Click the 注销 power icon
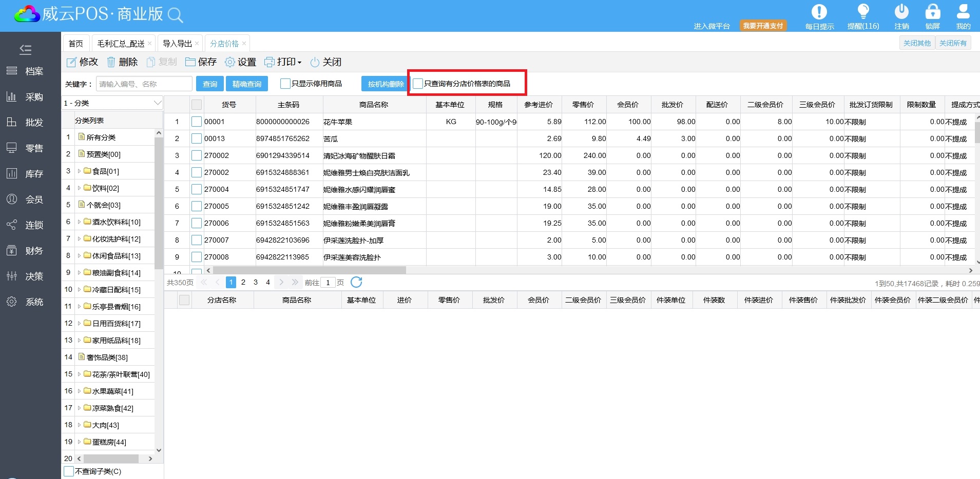Image resolution: width=980 pixels, height=479 pixels. pos(901,12)
